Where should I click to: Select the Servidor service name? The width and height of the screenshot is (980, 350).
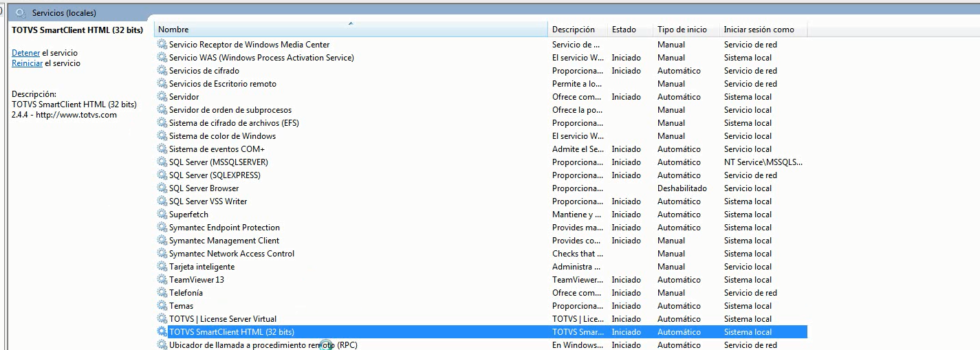pyautogui.click(x=184, y=97)
